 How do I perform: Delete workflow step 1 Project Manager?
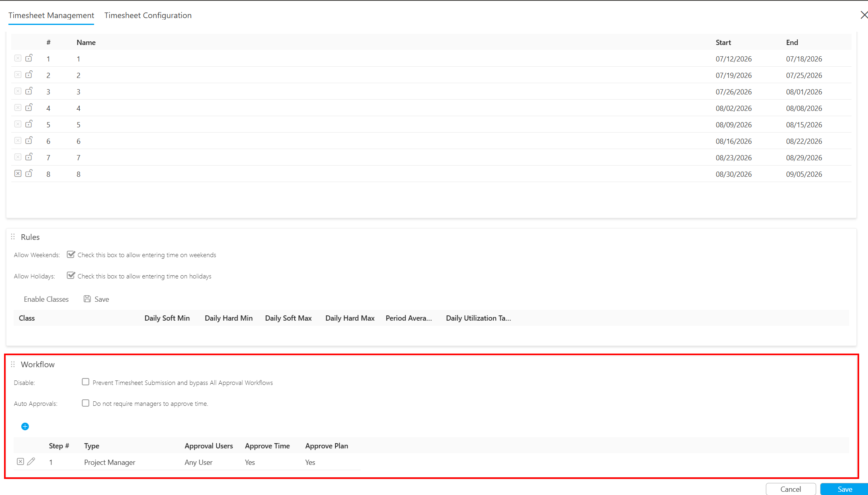click(21, 462)
